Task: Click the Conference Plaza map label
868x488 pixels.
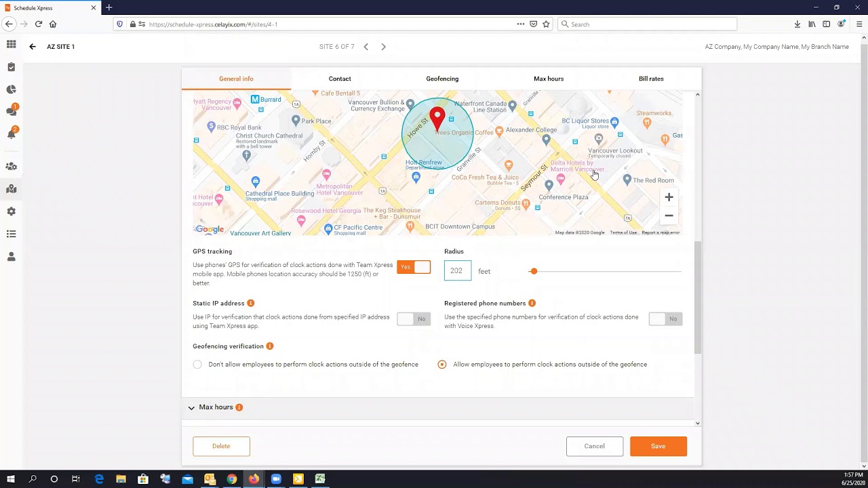Action: (564, 197)
